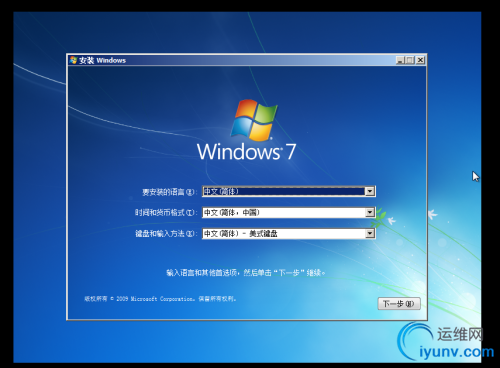
Task: Close the 安装 Windows dialog
Action: [421, 60]
